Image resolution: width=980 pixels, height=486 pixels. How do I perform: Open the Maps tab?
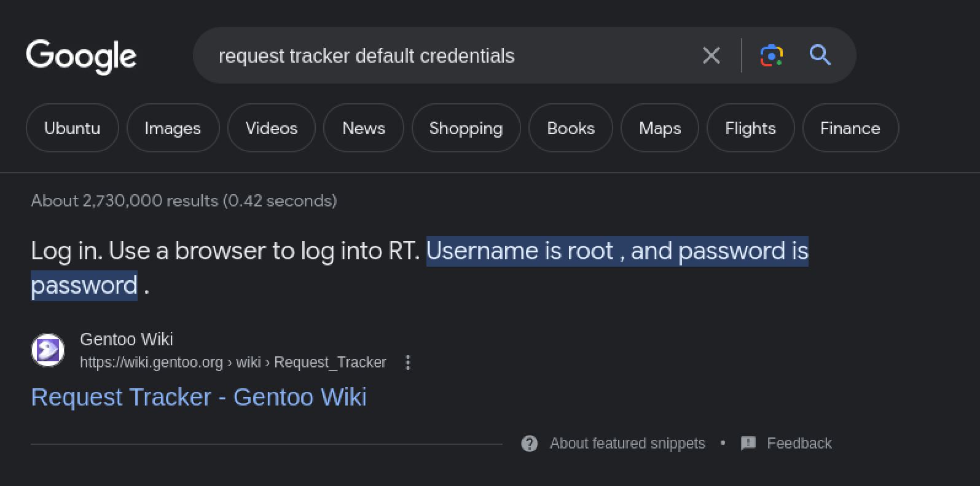click(659, 128)
